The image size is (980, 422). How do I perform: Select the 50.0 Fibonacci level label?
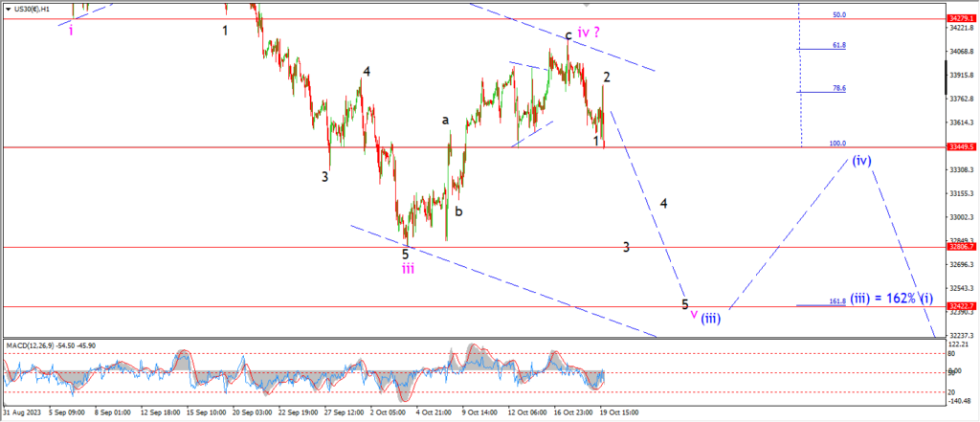(838, 15)
